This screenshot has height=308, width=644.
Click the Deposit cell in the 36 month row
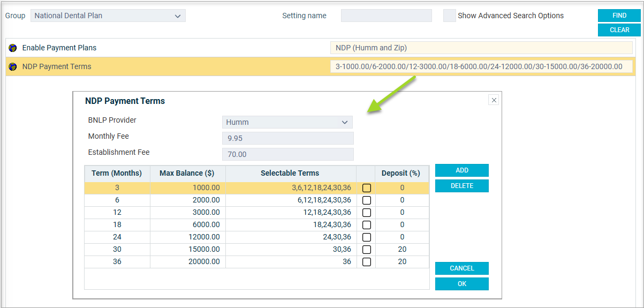coord(402,262)
